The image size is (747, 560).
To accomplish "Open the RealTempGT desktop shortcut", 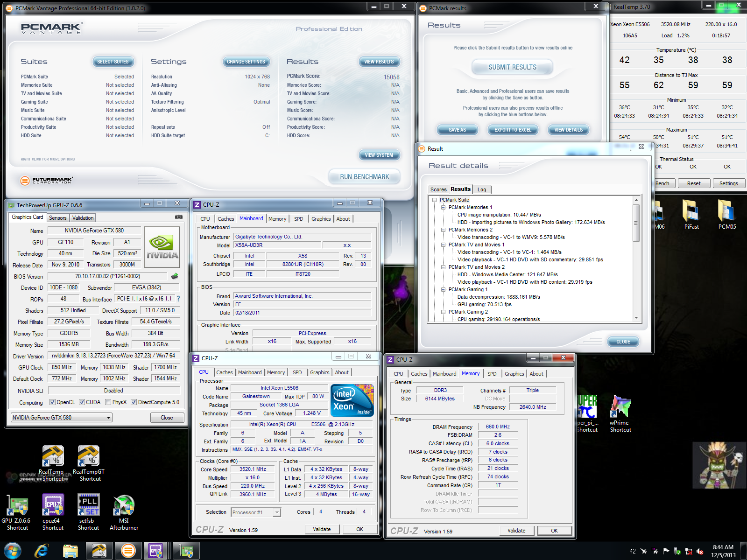I will pyautogui.click(x=88, y=463).
